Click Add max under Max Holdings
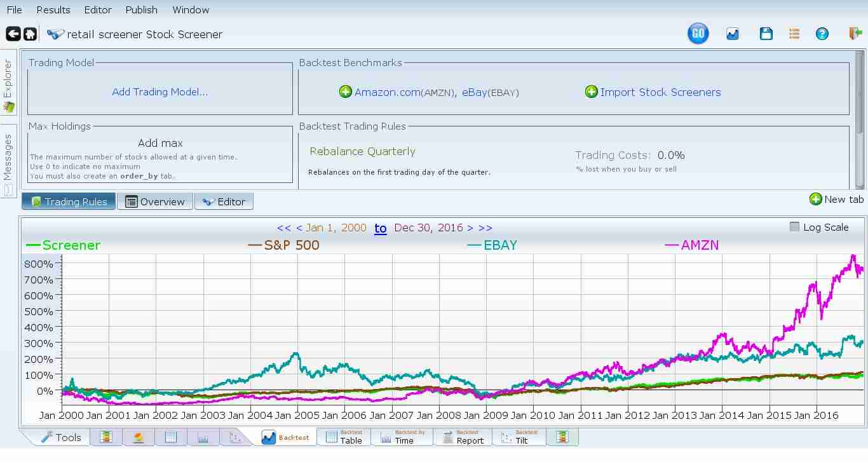The height and width of the screenshot is (462, 868). (x=160, y=143)
